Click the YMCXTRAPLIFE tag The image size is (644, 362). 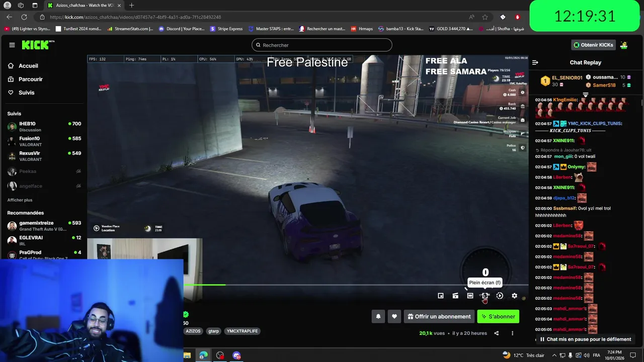243,331
